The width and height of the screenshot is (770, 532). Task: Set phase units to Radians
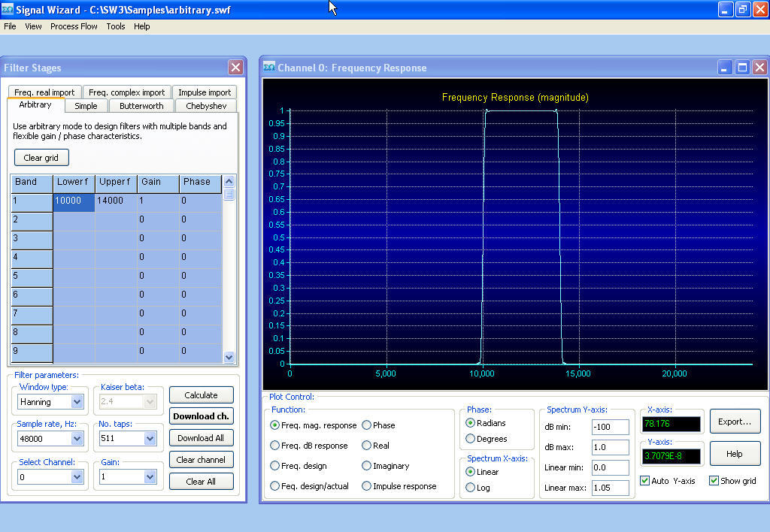click(471, 422)
